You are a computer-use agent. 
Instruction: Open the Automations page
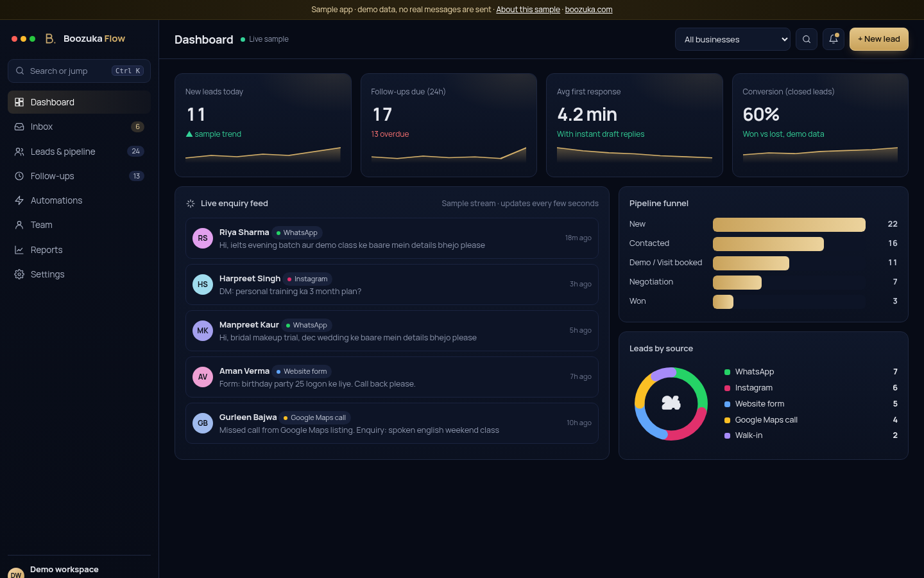click(79, 200)
